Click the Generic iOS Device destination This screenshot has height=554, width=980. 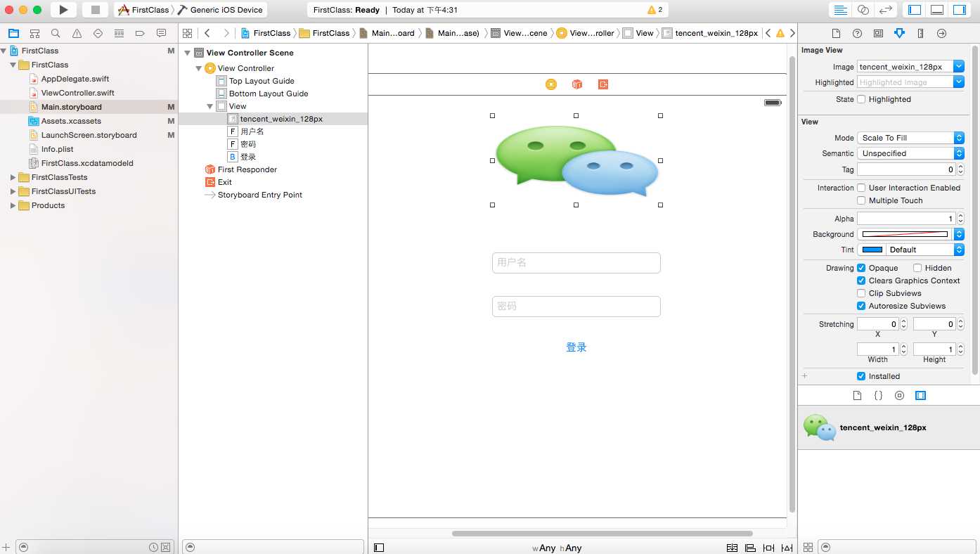[x=219, y=10]
